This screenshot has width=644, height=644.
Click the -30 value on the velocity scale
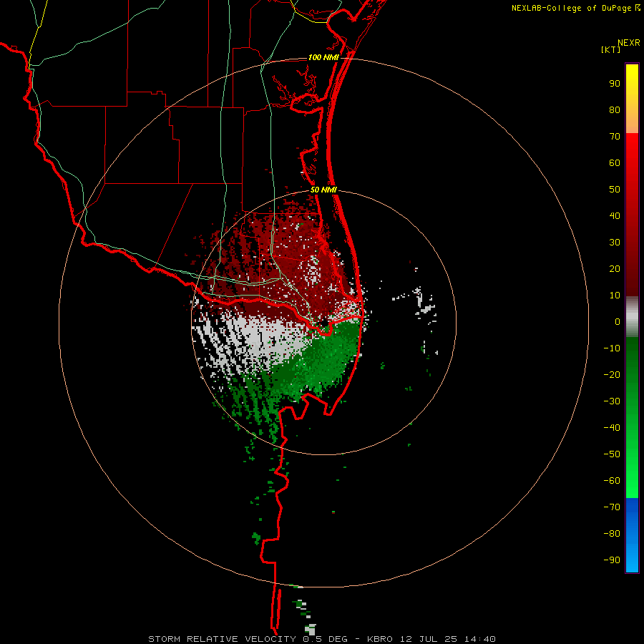tap(612, 401)
